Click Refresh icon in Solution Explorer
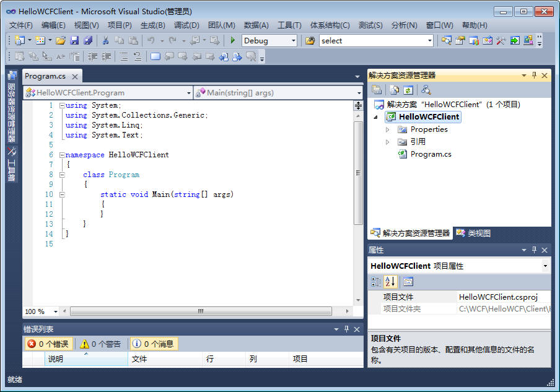Image resolution: width=560 pixels, height=392 pixels. [x=408, y=90]
